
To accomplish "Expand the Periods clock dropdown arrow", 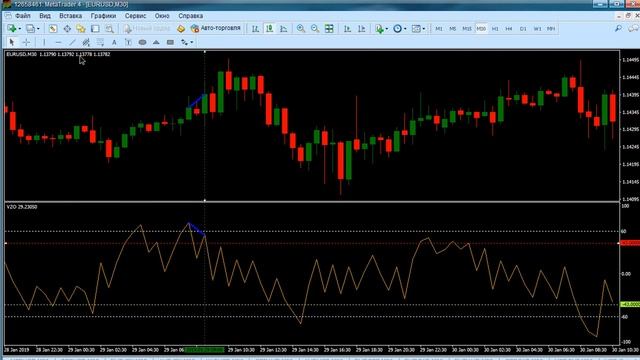I will [405, 29].
